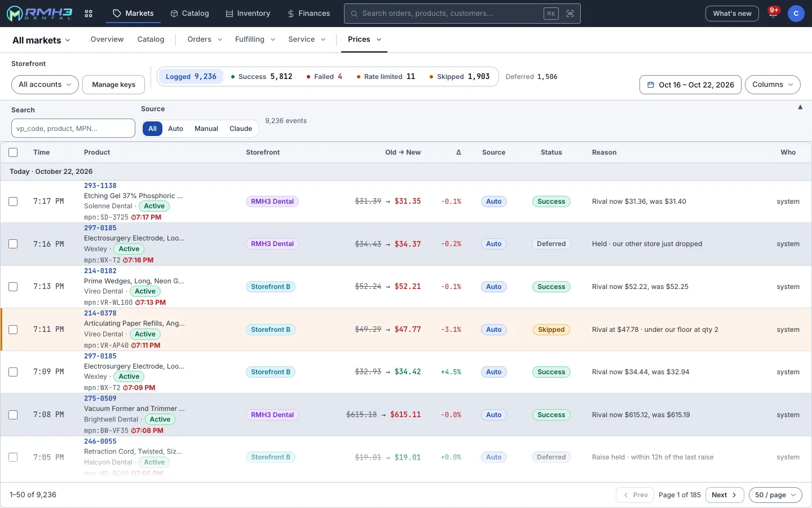Image resolution: width=812 pixels, height=508 pixels.
Task: Open the All markets selector
Action: coord(42,40)
